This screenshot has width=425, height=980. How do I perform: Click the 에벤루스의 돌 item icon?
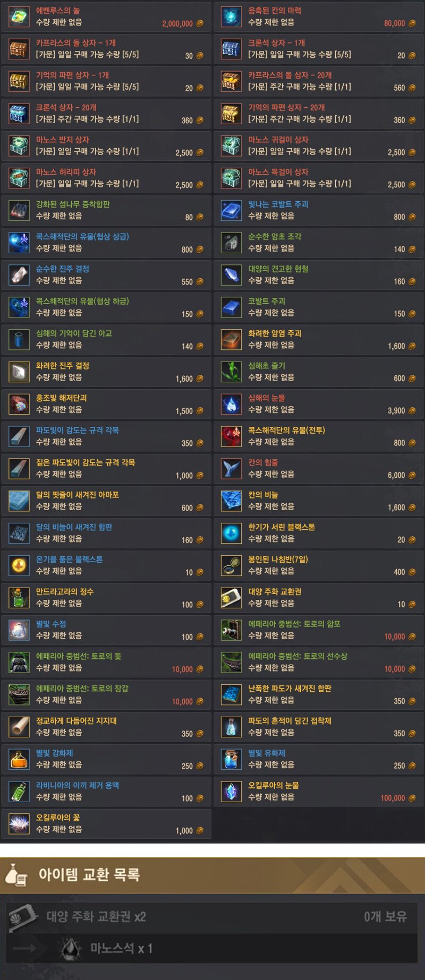point(19,17)
